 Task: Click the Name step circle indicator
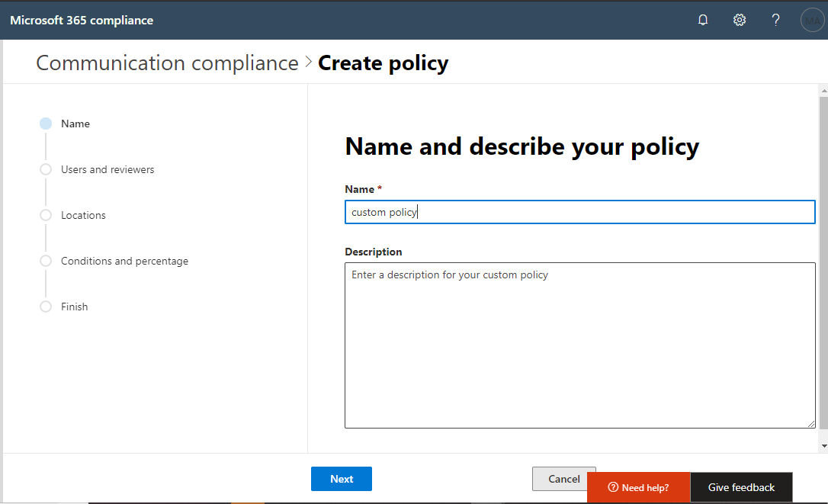tap(46, 124)
